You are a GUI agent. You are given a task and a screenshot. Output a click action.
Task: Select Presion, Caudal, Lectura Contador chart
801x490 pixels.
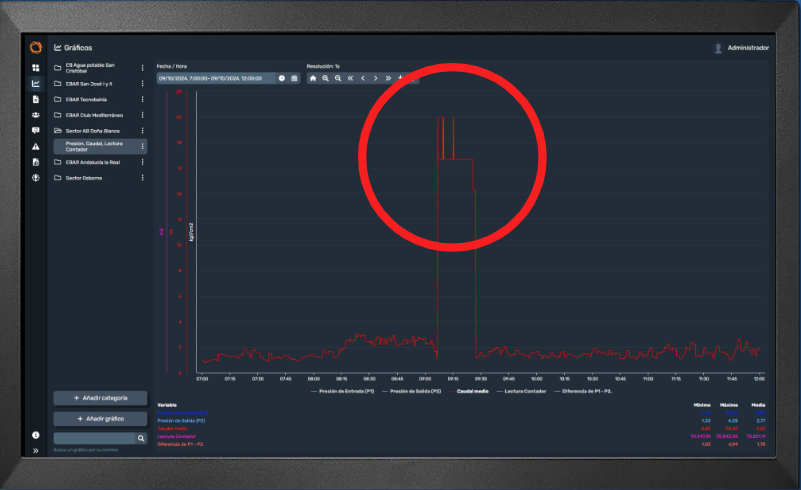coord(100,147)
